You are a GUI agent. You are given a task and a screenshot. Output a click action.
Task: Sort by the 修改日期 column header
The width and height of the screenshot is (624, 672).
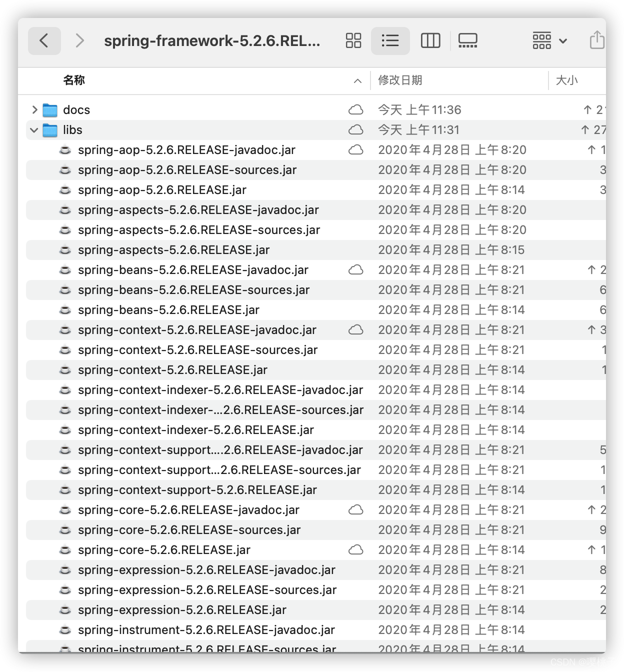click(x=400, y=80)
